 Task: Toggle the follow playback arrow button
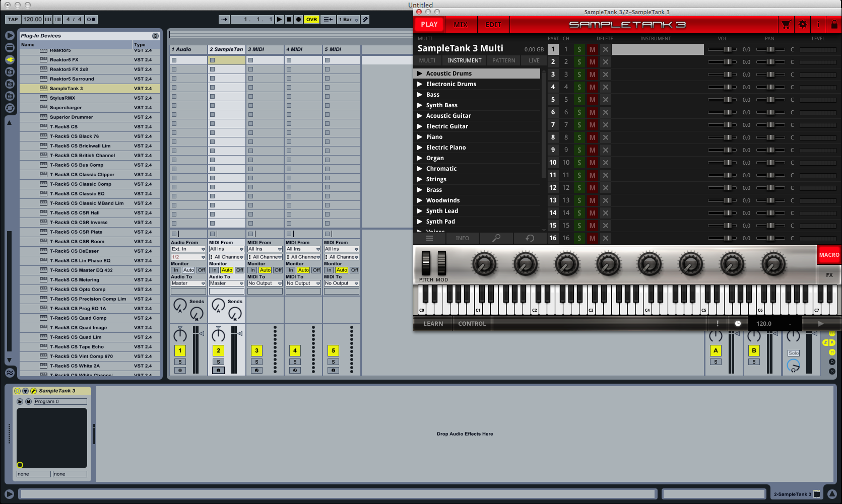coord(224,19)
